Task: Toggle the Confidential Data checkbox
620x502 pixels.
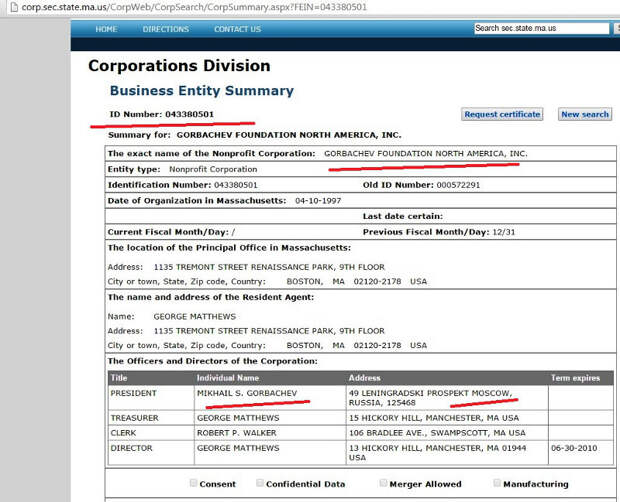Action: pos(260,483)
